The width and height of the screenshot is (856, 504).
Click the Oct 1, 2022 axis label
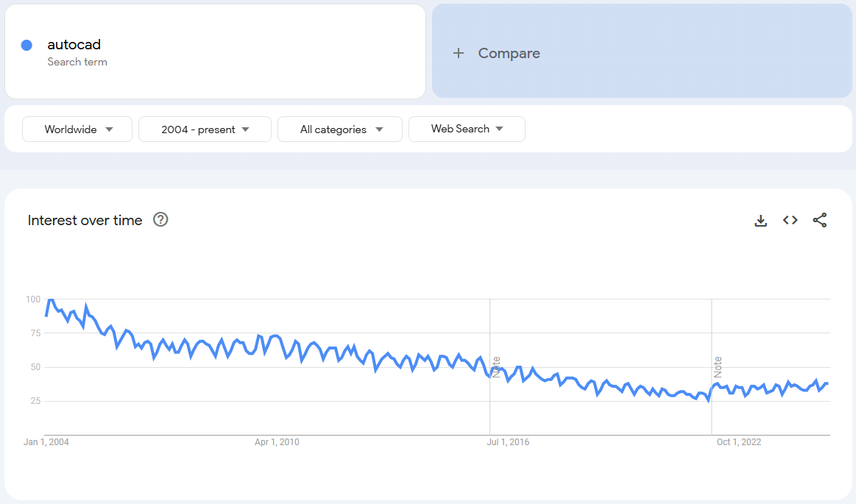[739, 441]
